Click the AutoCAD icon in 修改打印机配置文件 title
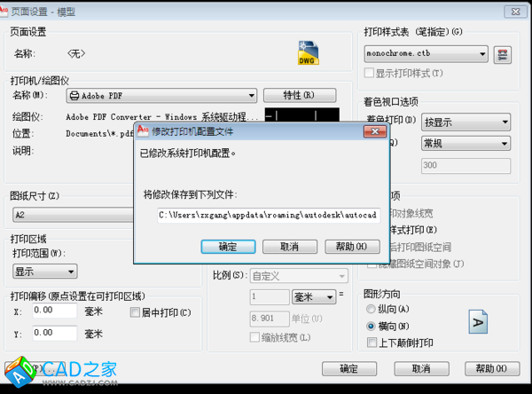The width and height of the screenshot is (532, 394). point(142,130)
